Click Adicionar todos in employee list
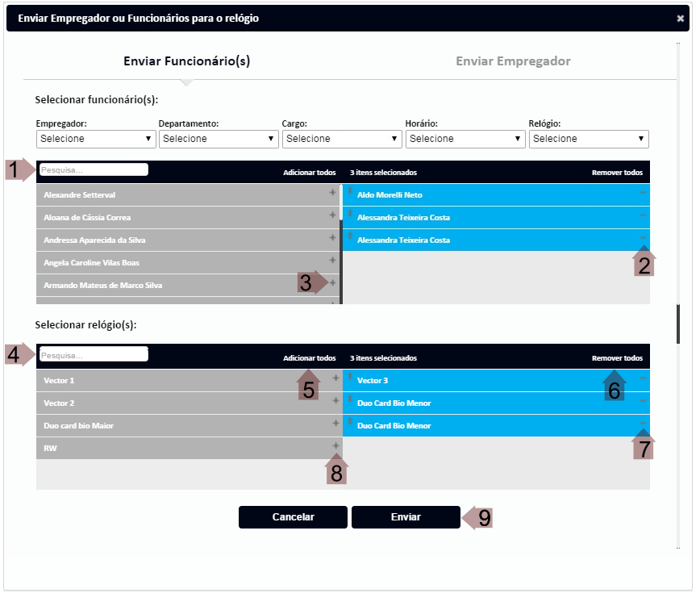This screenshot has height=610, width=700. click(309, 173)
